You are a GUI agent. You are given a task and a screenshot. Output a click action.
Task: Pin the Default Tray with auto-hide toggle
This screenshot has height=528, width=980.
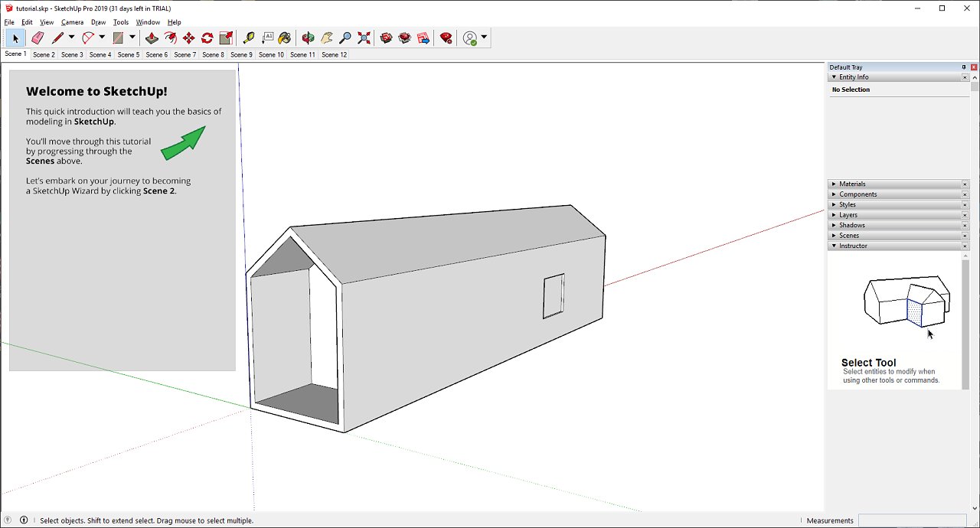click(964, 67)
